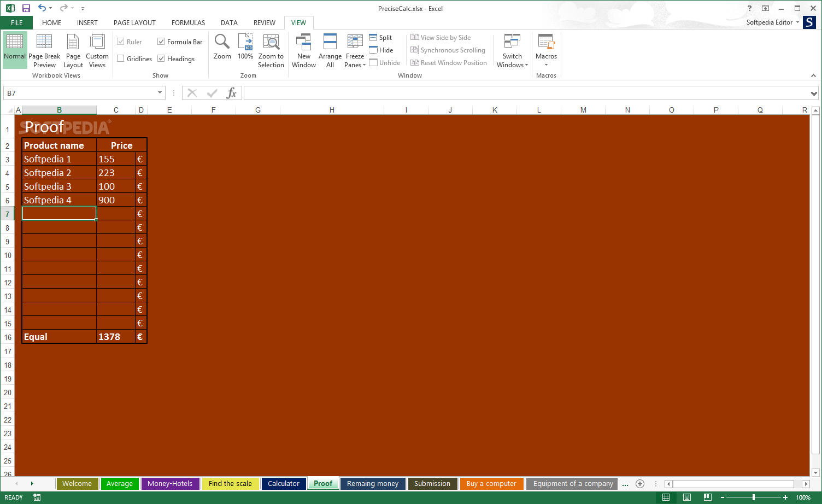Screen dimensions: 822x504
Task: Open Excel Help question mark
Action: [749, 8]
